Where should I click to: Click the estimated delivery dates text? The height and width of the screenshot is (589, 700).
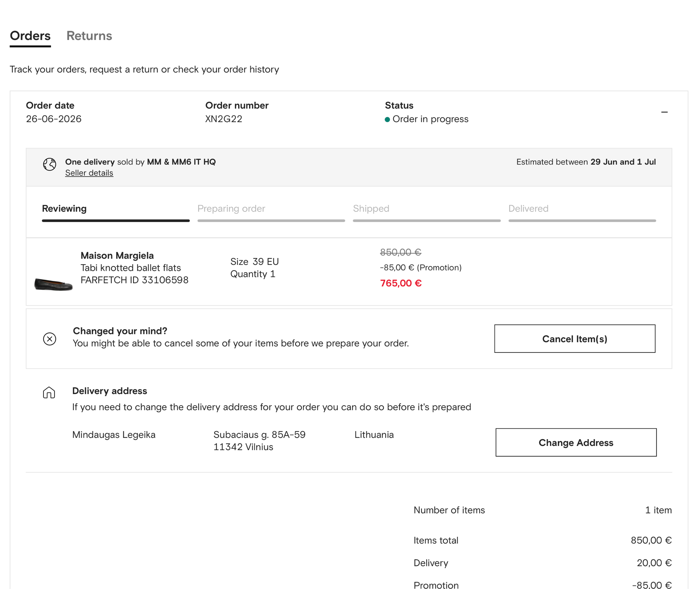(x=586, y=162)
